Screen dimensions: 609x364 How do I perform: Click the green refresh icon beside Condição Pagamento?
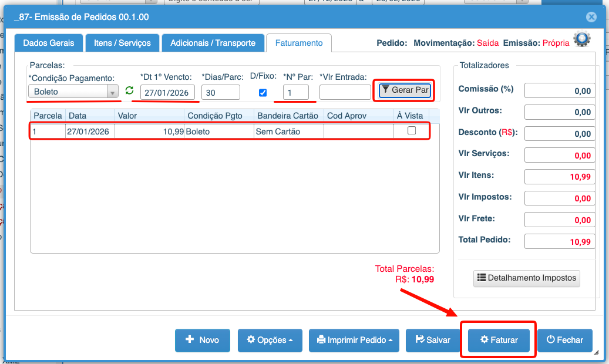point(130,91)
